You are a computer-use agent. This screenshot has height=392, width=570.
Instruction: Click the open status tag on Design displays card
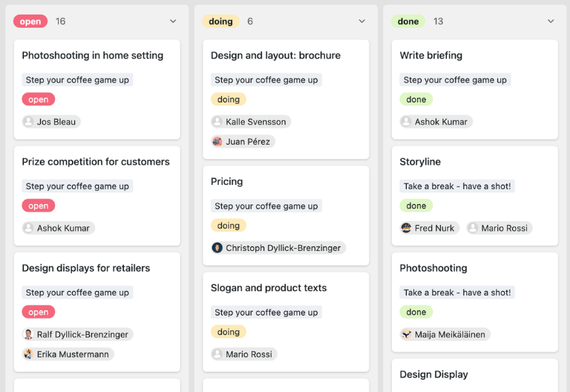tap(38, 312)
